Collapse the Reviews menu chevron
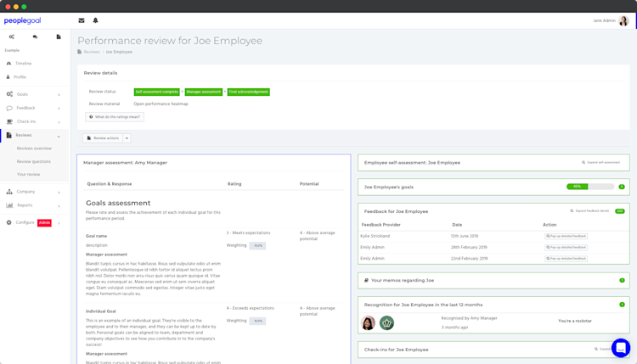 59,137
